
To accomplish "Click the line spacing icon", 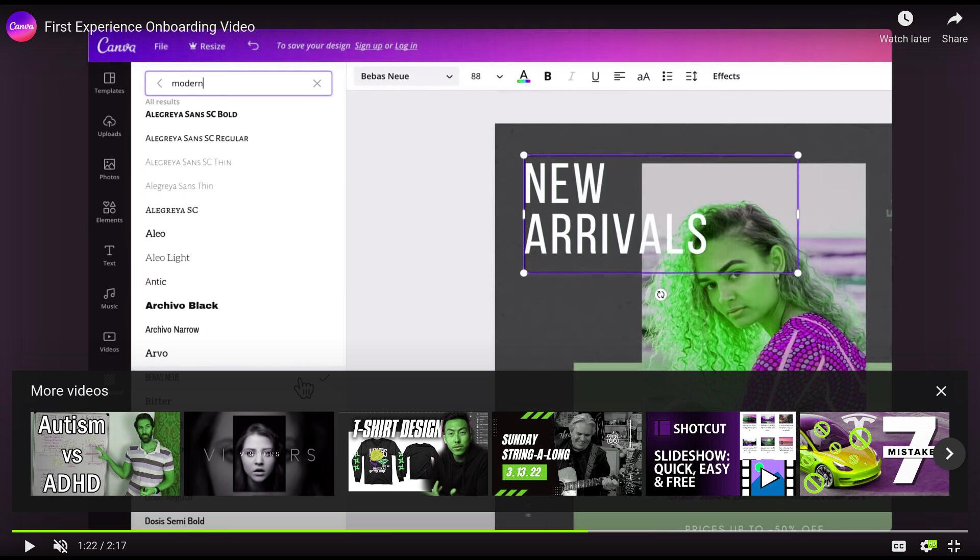I will click(x=691, y=77).
